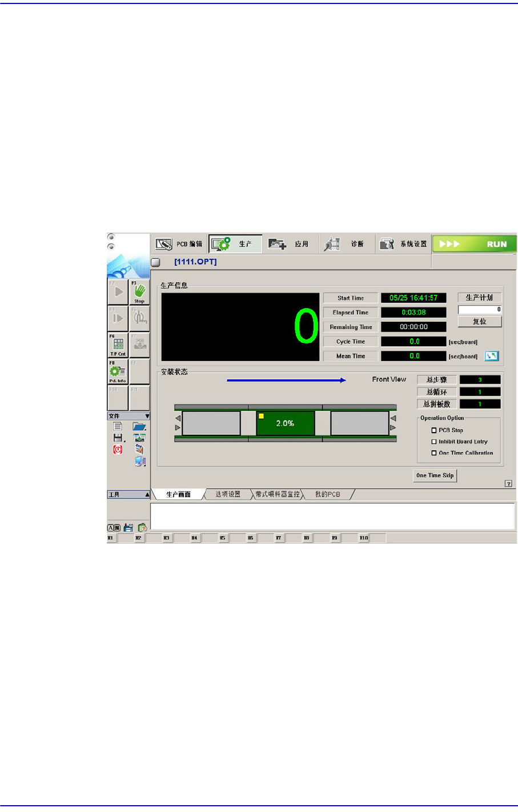
Task: Click the small question mark help button
Action: [508, 483]
